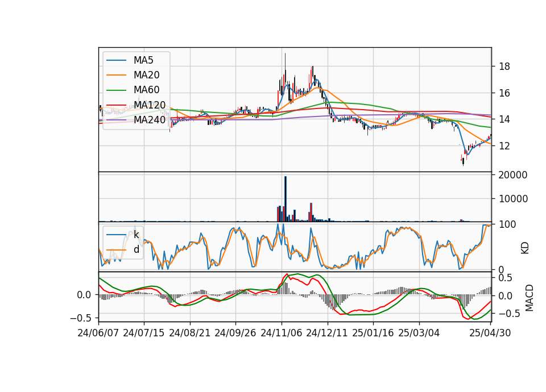
Task: Click the 24/12/11 date axis label
Action: pyautogui.click(x=327, y=333)
